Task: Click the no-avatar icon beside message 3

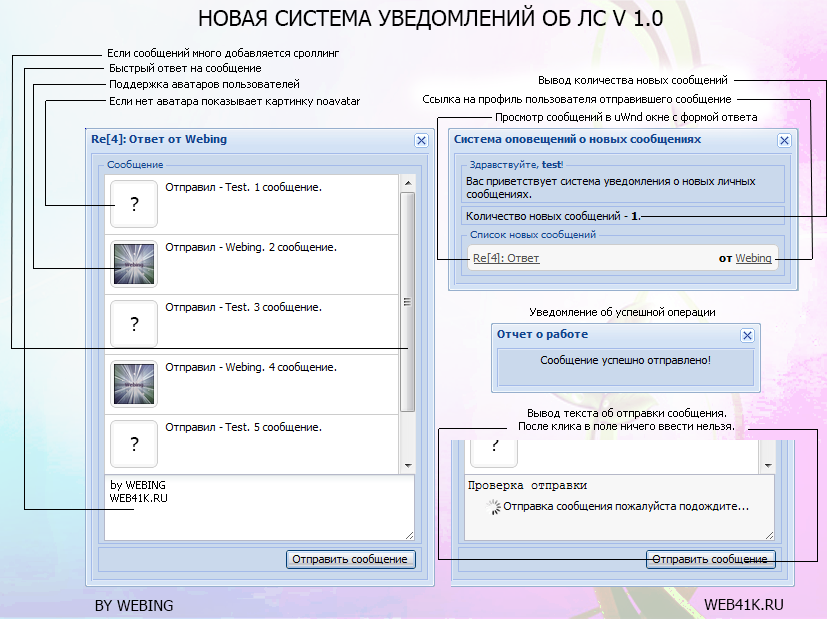Action: click(x=134, y=324)
